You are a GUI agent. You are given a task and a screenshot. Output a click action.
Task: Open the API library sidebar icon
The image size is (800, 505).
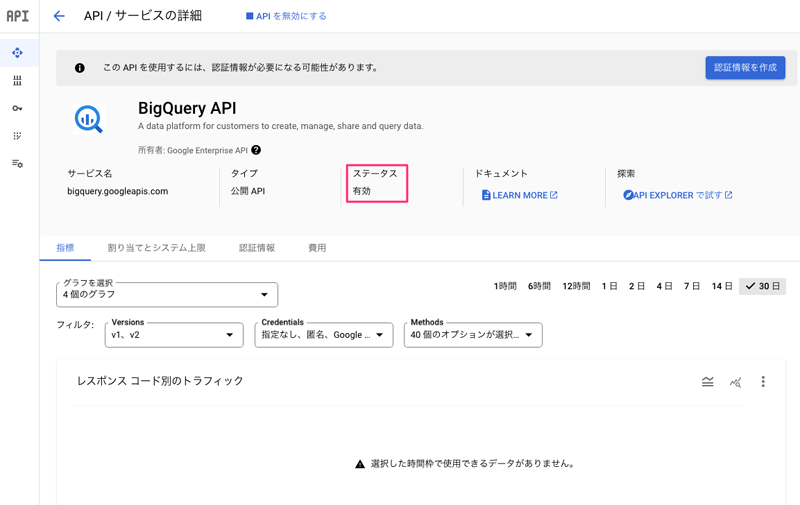coord(17,81)
